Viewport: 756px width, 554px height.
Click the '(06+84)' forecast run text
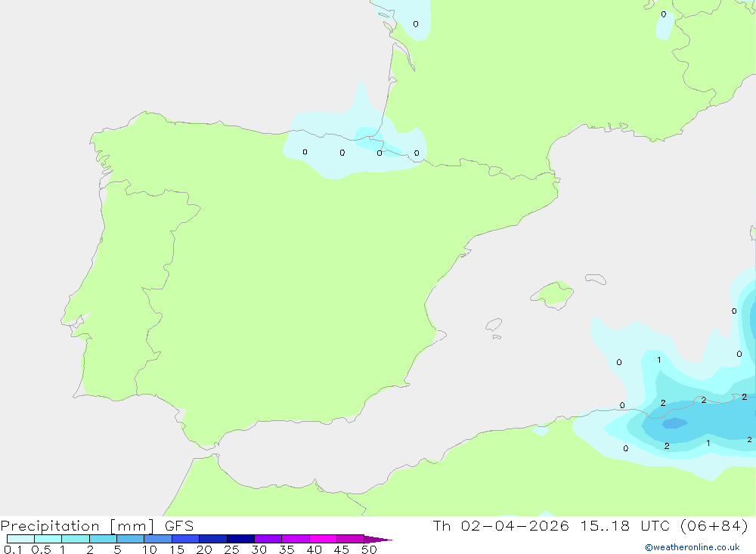coord(714,525)
